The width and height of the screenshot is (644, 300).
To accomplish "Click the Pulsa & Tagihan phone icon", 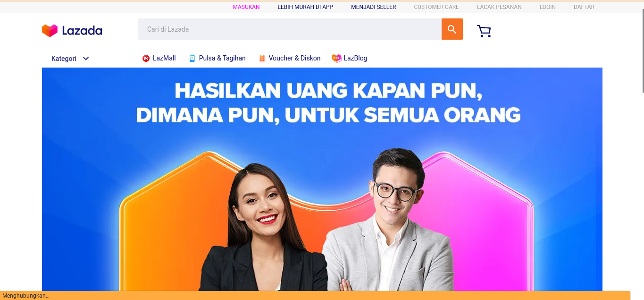I will point(192,59).
